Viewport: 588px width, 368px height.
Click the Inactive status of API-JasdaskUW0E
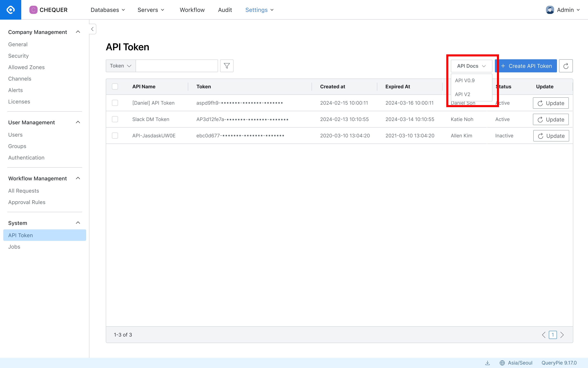504,136
